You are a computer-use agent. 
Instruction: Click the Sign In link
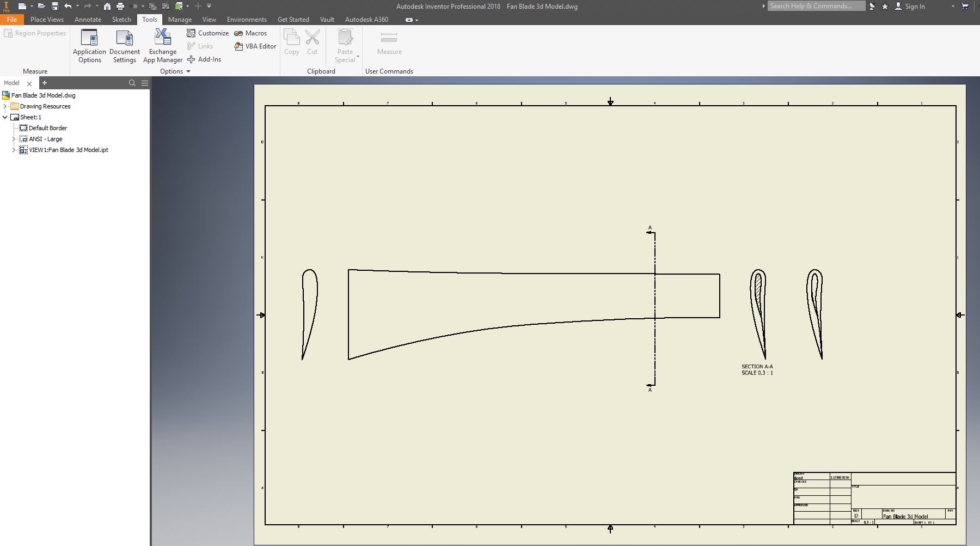916,7
